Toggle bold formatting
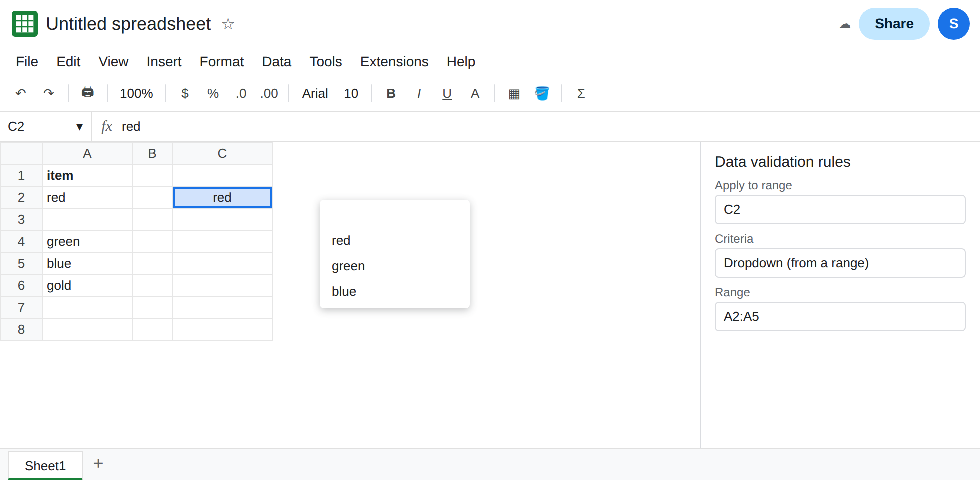980x480 pixels. (391, 93)
